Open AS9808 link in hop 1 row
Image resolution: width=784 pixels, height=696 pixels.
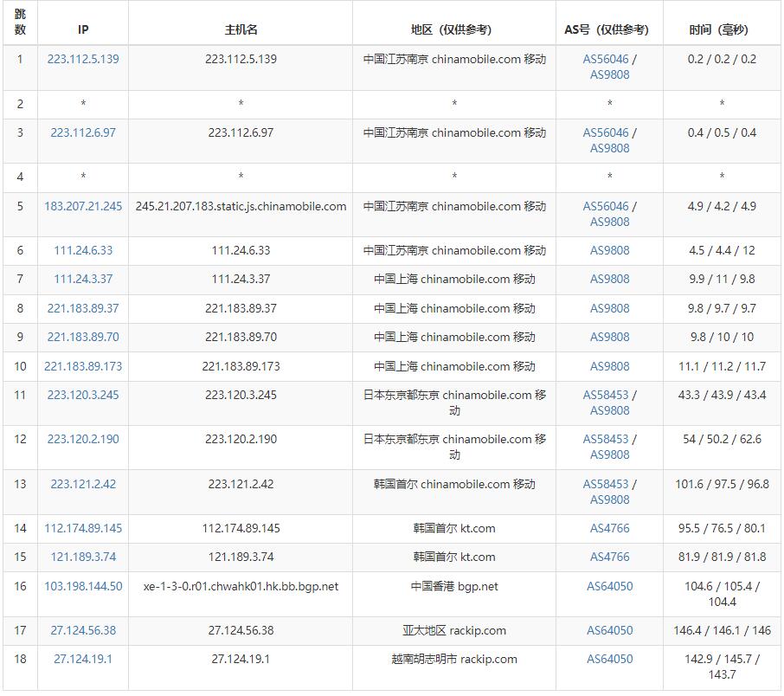[609, 74]
